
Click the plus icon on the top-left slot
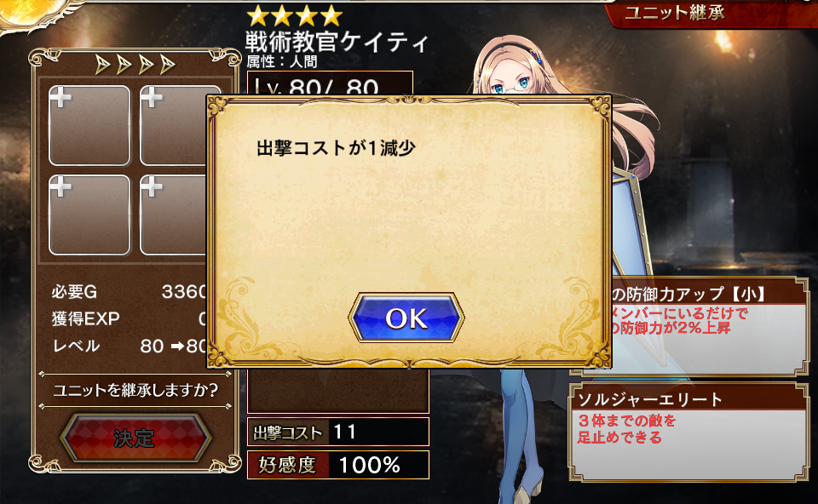pyautogui.click(x=60, y=97)
